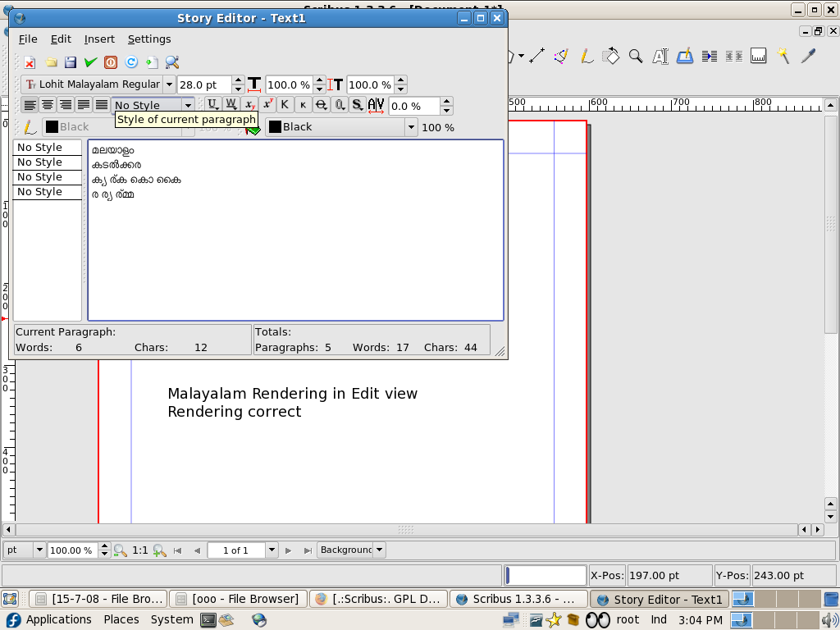This screenshot has width=840, height=630.
Task: Select the Rotate Item tool
Action: click(611, 56)
